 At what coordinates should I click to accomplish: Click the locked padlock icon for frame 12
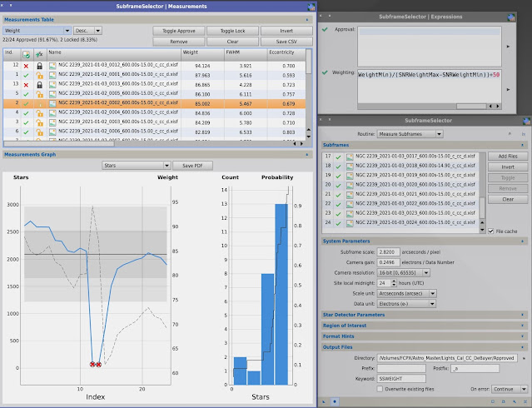tap(40, 66)
